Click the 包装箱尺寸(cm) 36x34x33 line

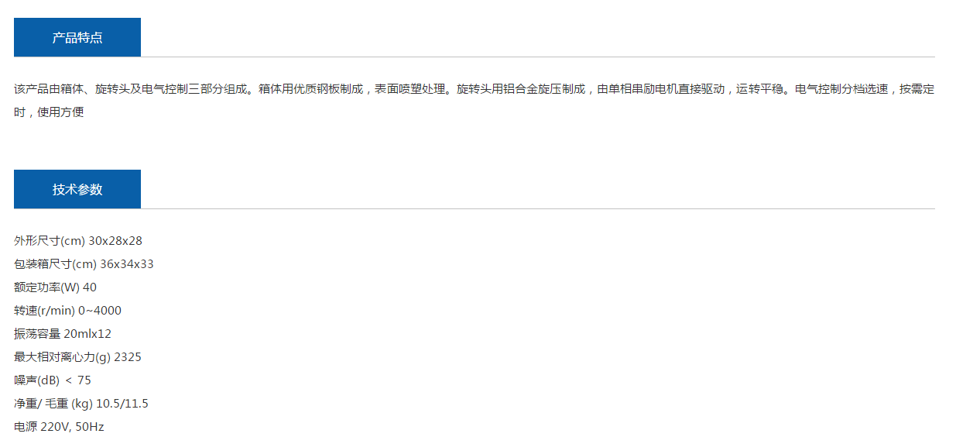[x=84, y=264]
